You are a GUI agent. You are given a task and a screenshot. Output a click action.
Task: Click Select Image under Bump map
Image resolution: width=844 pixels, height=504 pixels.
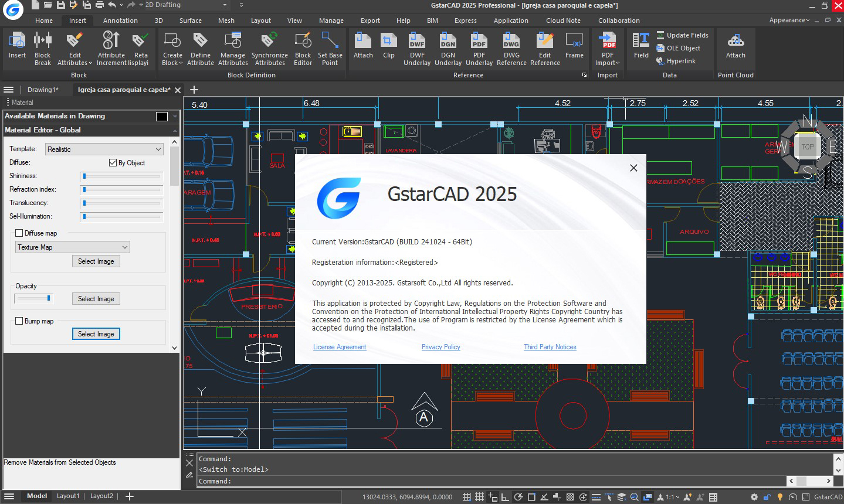96,334
